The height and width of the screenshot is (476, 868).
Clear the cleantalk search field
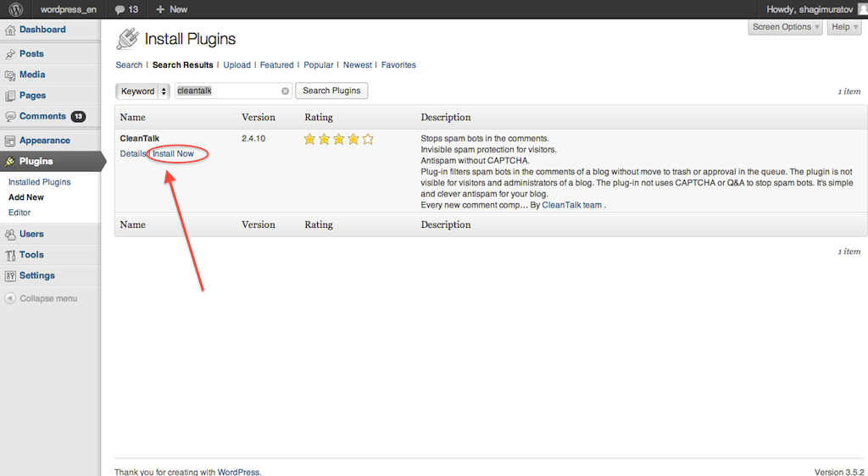pos(285,91)
